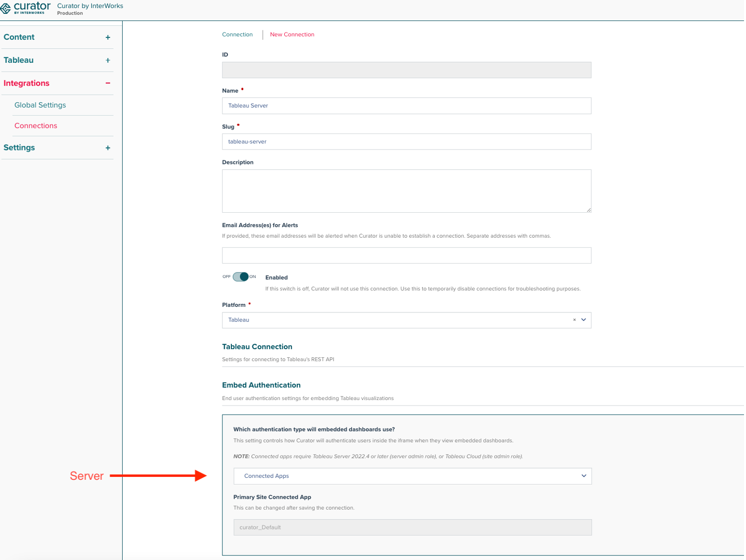This screenshot has width=746, height=560.
Task: Click the Curator by InterWorks title text
Action: tap(90, 6)
